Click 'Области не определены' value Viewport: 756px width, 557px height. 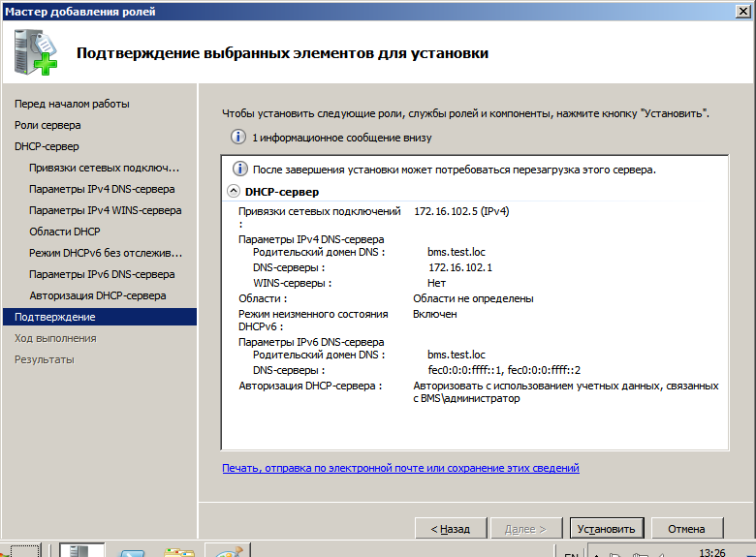473,298
